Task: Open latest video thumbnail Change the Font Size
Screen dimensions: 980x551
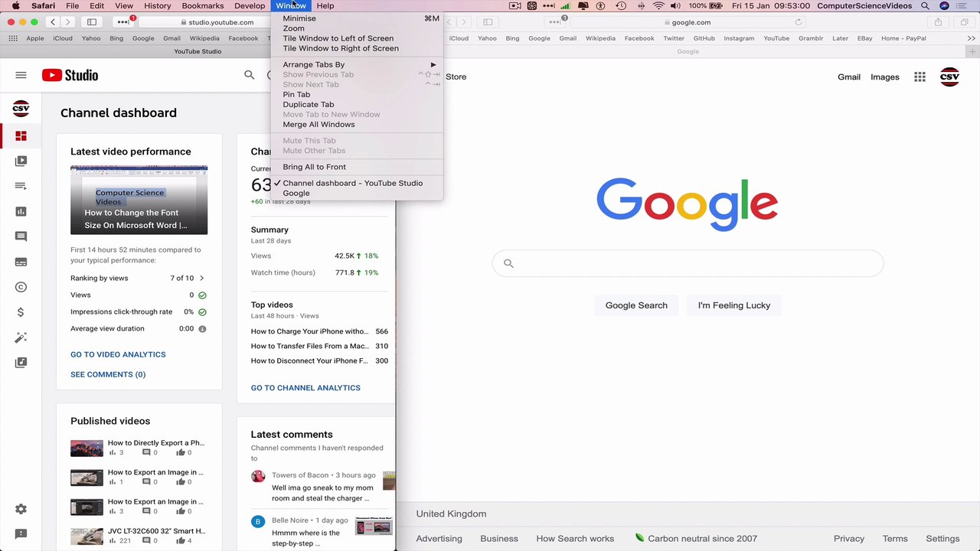Action: [139, 200]
